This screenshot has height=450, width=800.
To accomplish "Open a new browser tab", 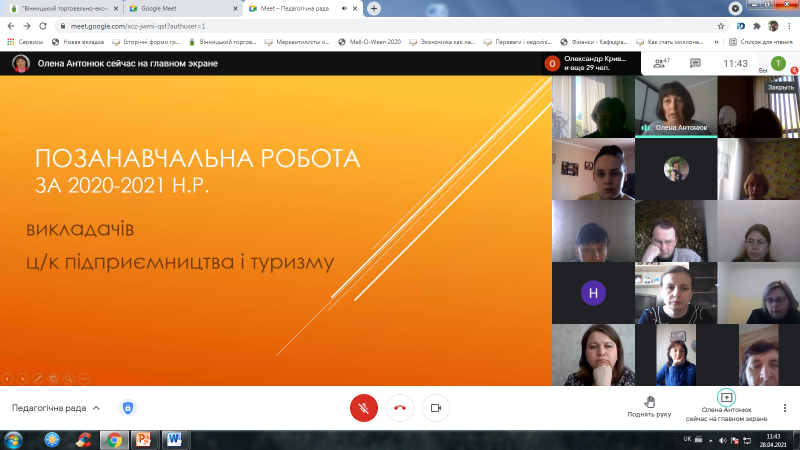I will 374,9.
